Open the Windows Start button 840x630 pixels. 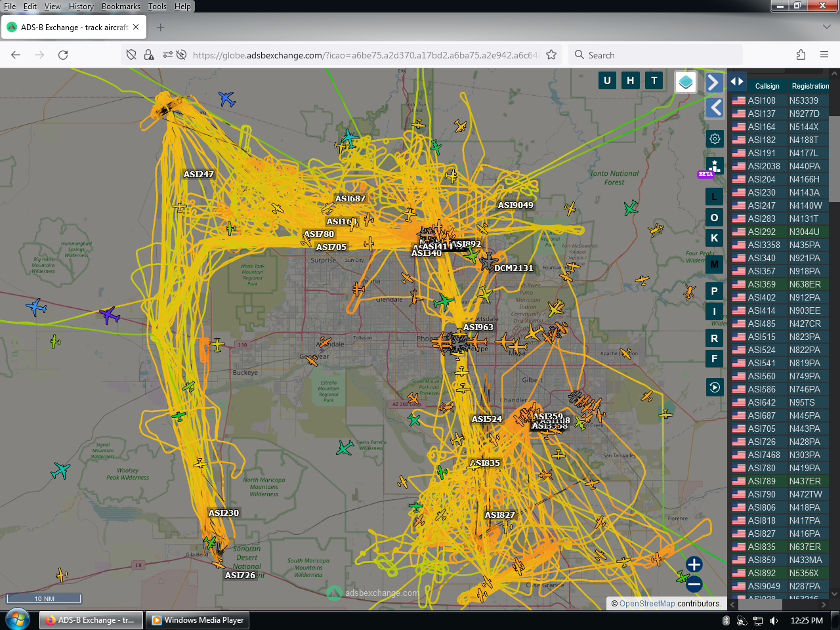(x=17, y=619)
